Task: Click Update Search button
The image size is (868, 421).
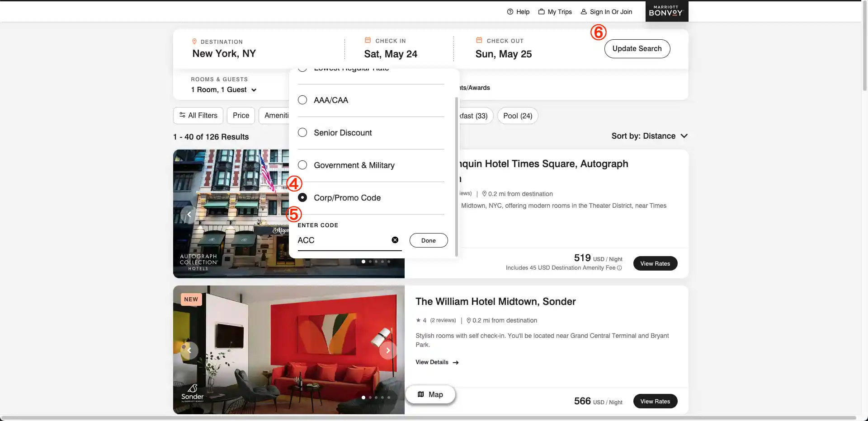Action: 637,49
